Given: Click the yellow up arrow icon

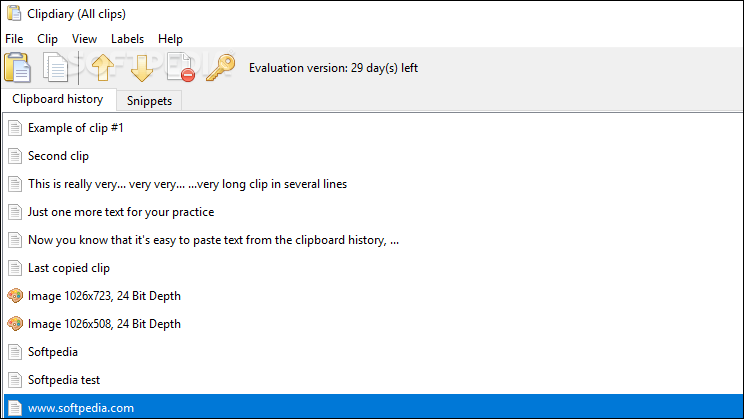Looking at the screenshot, I should (x=102, y=67).
